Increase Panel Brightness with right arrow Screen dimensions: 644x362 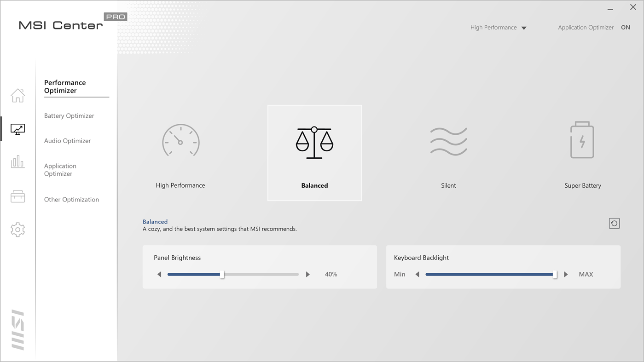pyautogui.click(x=308, y=274)
